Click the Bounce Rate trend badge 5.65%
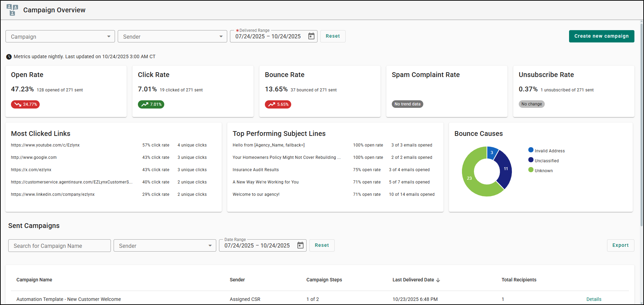 278,104
